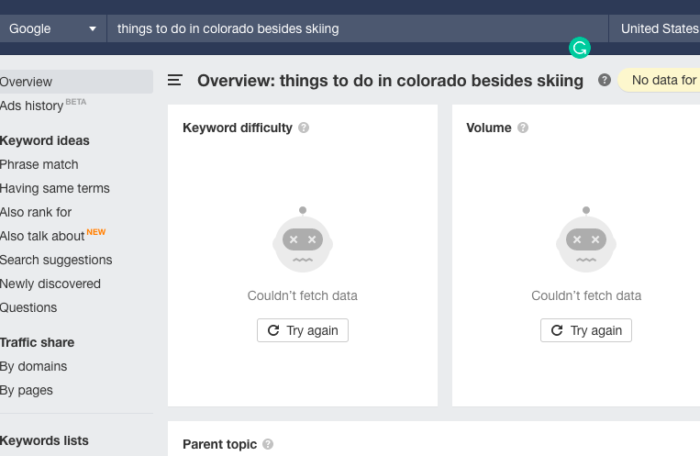Click the sad robot in Keyword difficulty card
Image resolution: width=700 pixels, height=456 pixels.
tap(302, 240)
